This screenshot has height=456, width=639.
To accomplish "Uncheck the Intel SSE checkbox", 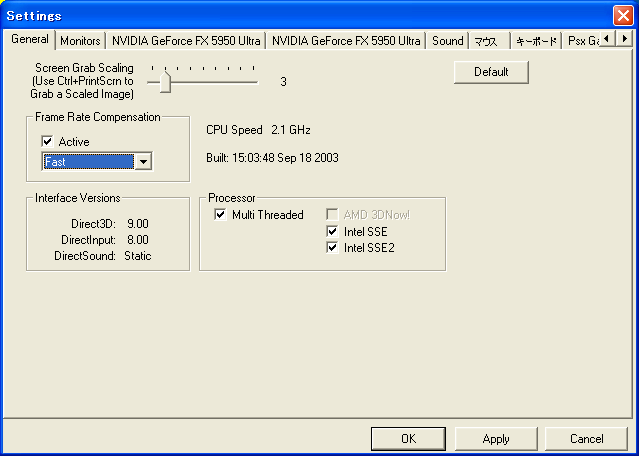I will pos(333,232).
